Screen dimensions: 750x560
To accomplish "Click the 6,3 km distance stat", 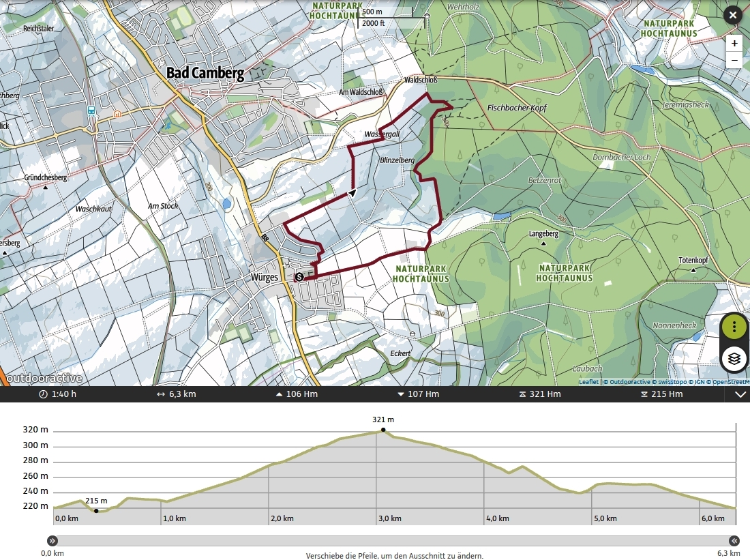I will [x=176, y=394].
